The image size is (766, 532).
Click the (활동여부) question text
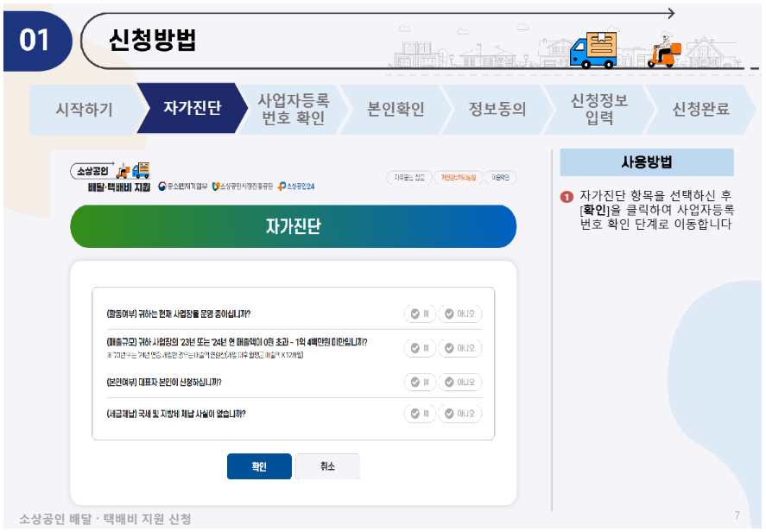click(178, 313)
